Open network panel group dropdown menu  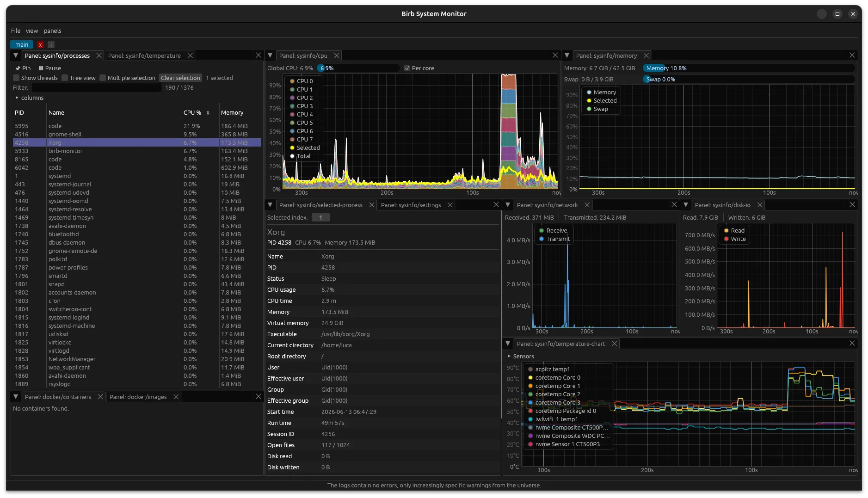coord(508,205)
